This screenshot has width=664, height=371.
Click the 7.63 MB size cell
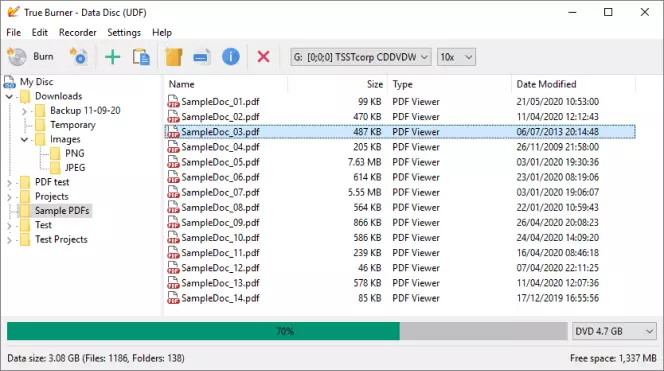click(x=364, y=162)
